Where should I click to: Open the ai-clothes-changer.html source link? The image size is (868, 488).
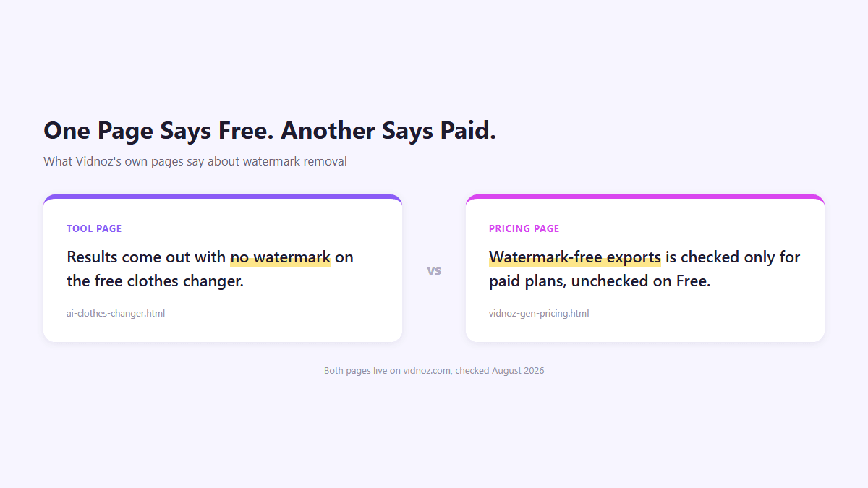coord(116,314)
